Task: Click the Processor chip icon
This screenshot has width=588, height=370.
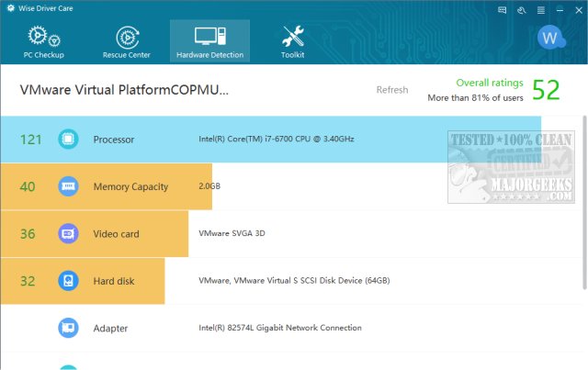Action: coord(68,139)
